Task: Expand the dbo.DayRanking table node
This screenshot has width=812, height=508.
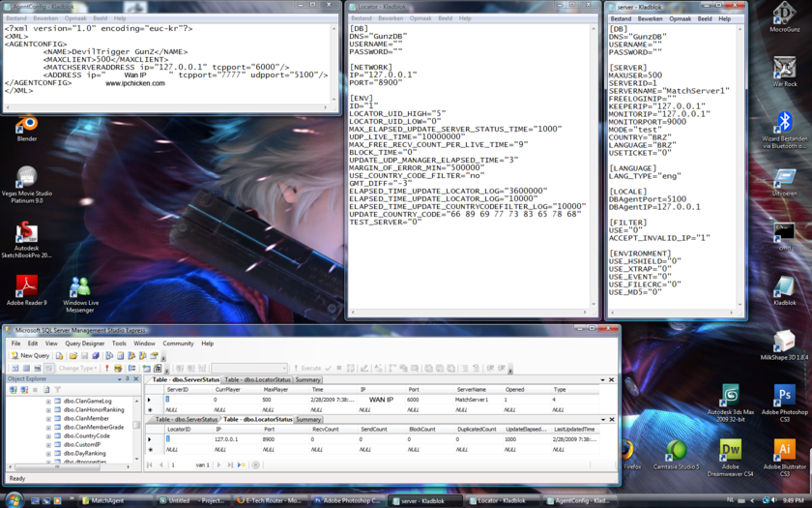Action: [x=48, y=453]
